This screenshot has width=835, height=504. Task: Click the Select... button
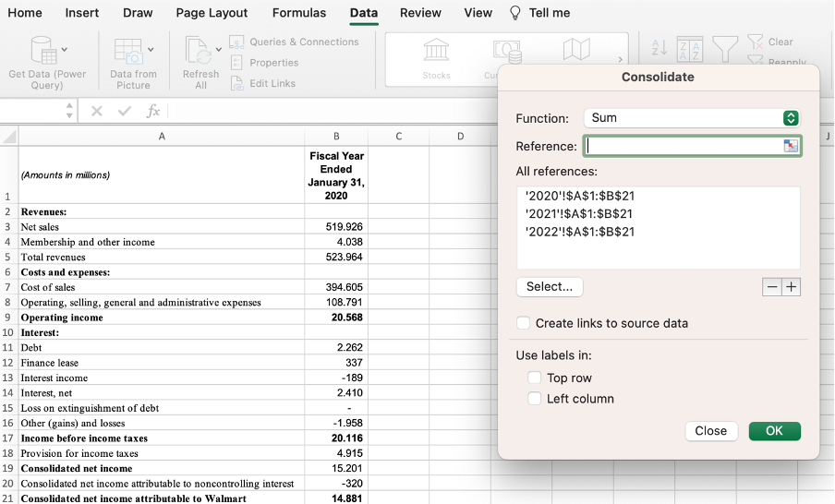550,287
